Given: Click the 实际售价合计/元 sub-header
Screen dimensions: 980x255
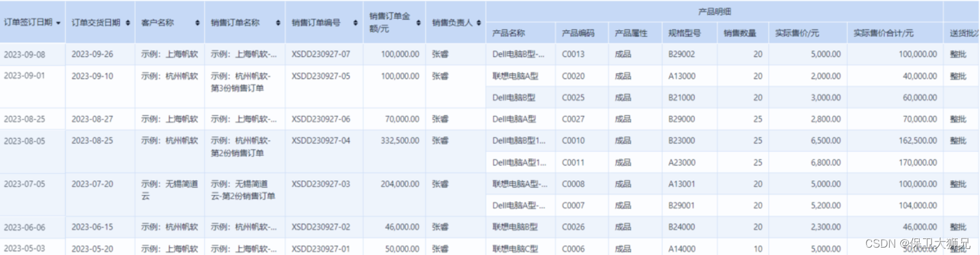Looking at the screenshot, I should (884, 33).
